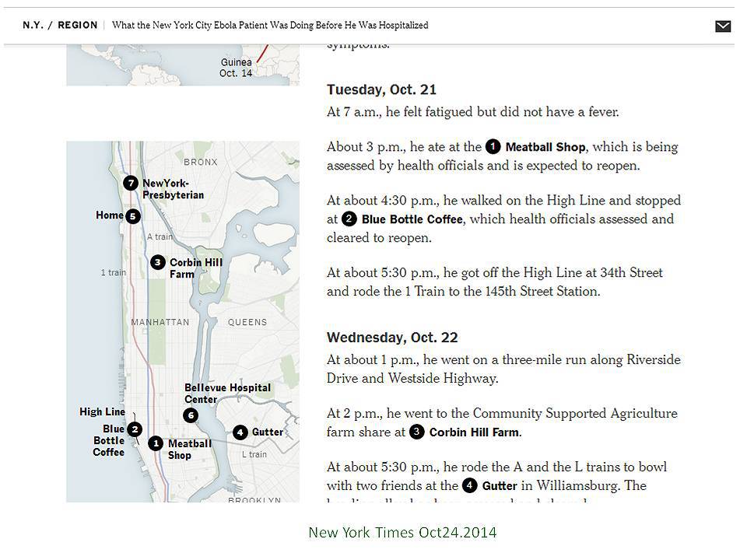
Task: Select map marker 6 Bellevue Hospital Center
Action: click(191, 415)
